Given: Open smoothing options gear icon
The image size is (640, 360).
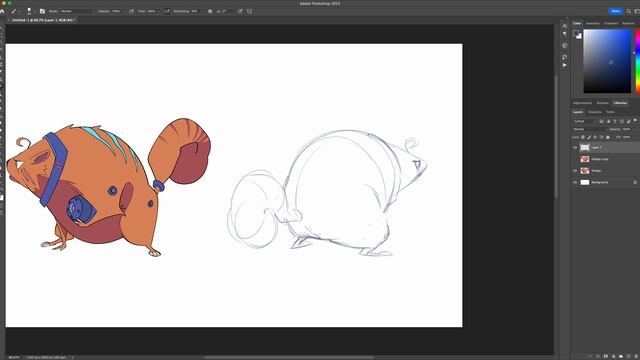Looking at the screenshot, I should pos(210,11).
